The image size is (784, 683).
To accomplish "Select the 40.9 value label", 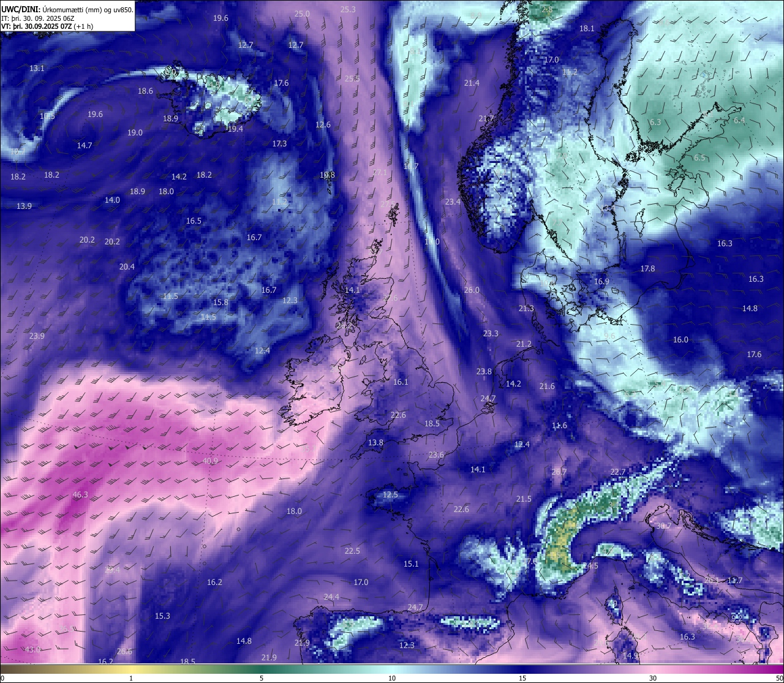I will [x=210, y=461].
